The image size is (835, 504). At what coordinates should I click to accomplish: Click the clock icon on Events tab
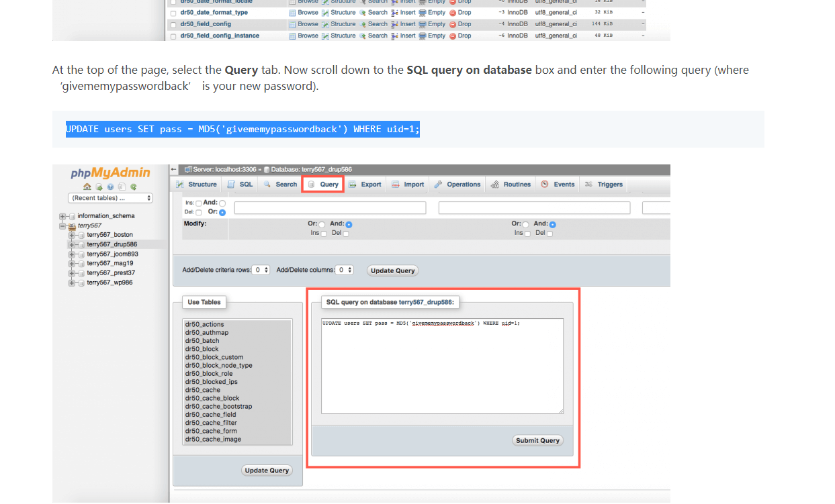tap(545, 185)
